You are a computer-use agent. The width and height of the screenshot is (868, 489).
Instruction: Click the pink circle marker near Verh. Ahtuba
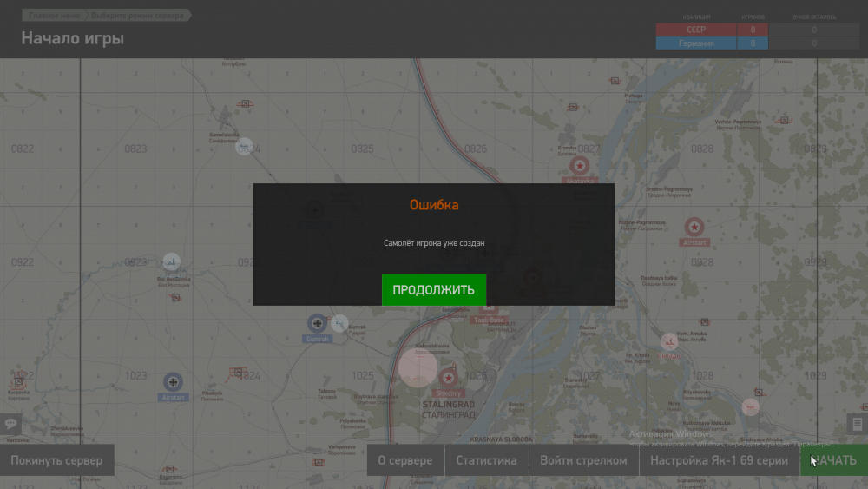pos(669,341)
